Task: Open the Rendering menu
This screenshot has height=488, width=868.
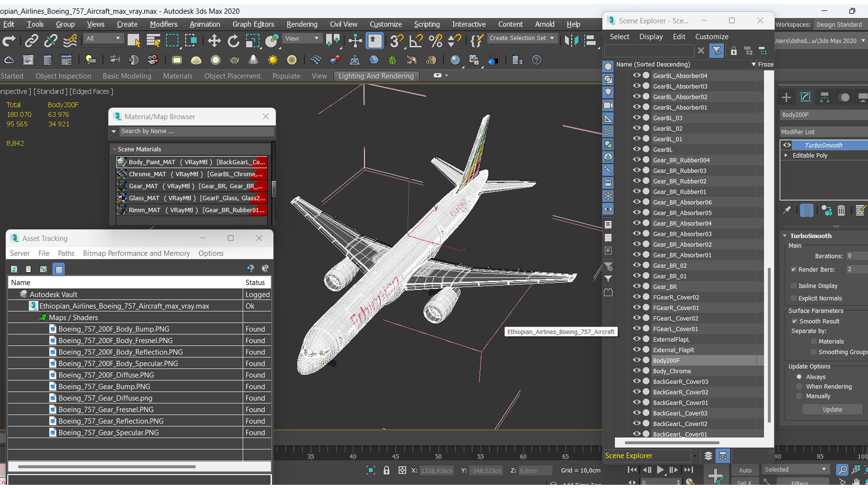Action: [x=302, y=24]
